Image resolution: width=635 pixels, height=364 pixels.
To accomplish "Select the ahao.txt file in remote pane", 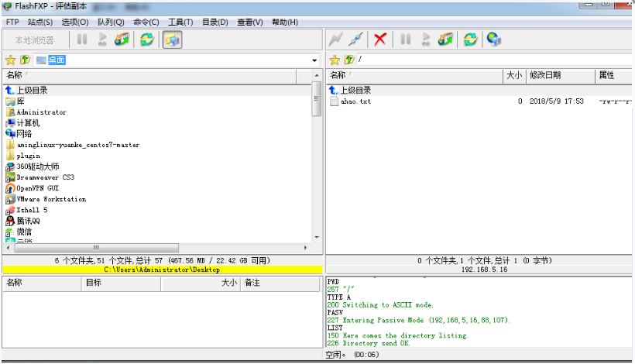I will [x=355, y=101].
